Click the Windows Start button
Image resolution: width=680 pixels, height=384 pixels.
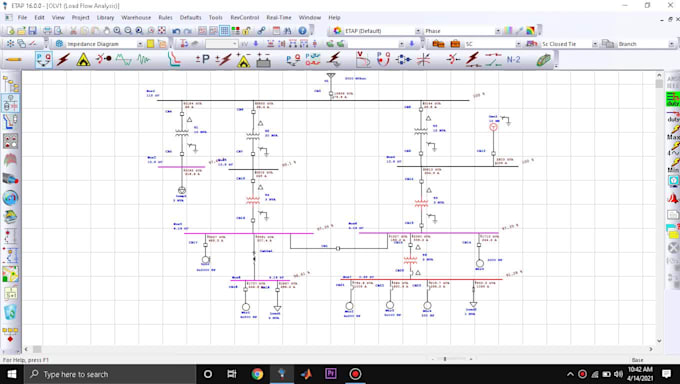click(12, 374)
